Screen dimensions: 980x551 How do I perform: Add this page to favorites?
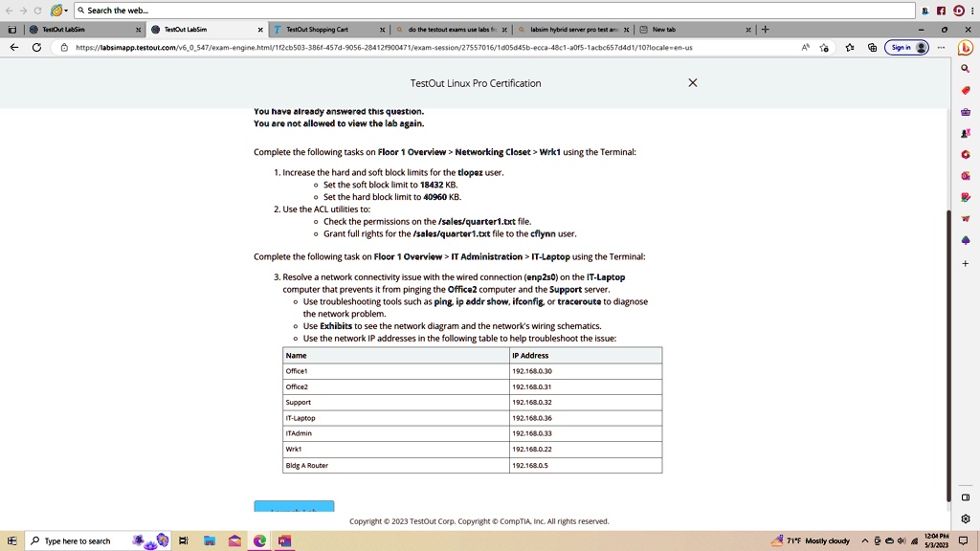coord(824,48)
